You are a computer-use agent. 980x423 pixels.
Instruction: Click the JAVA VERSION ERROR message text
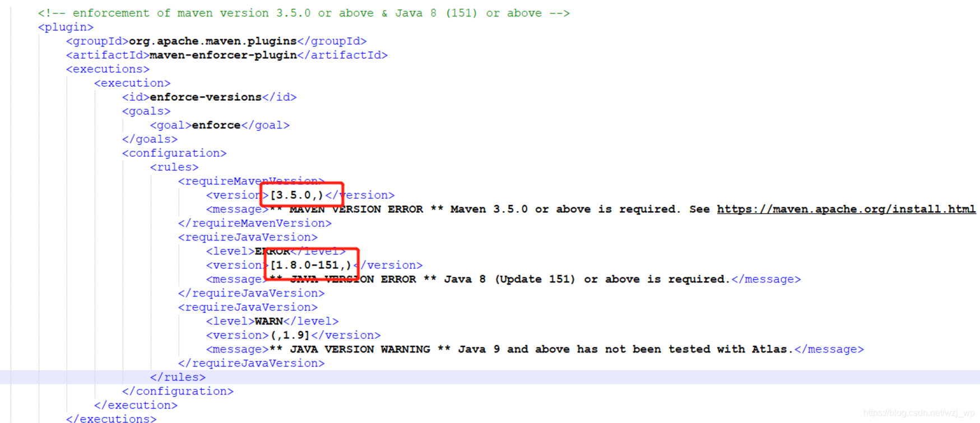point(500,279)
